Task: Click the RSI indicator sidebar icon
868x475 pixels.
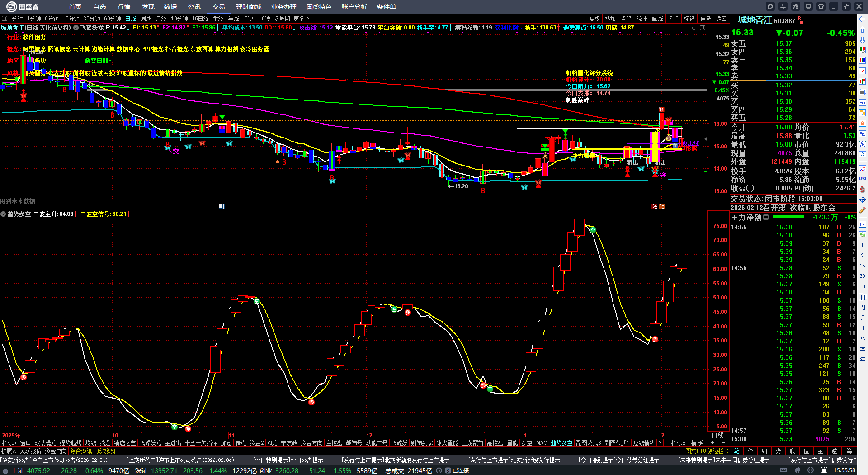Action: point(863,179)
